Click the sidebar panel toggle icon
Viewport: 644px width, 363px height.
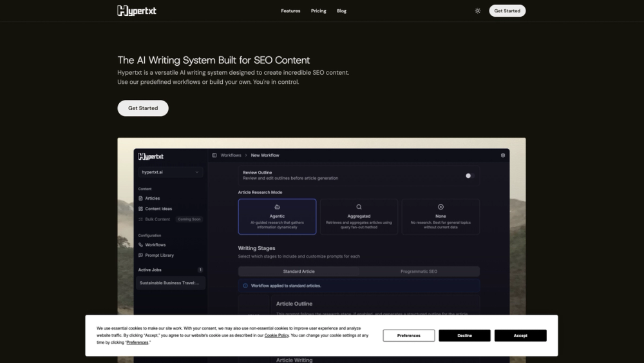[214, 155]
